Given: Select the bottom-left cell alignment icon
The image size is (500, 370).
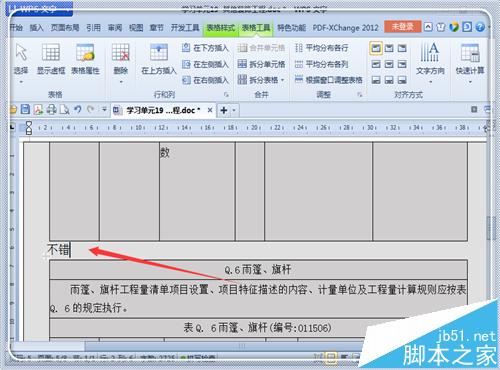Looking at the screenshot, I should point(376,80).
